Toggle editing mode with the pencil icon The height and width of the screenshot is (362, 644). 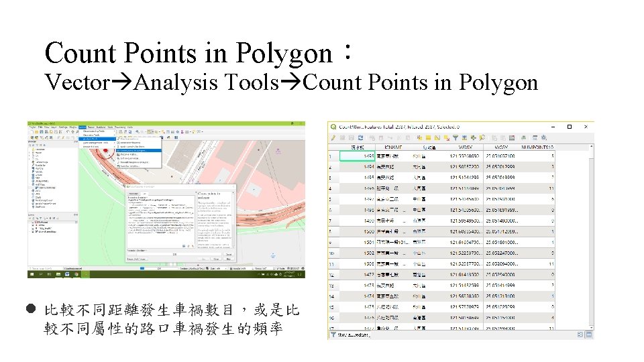[x=333, y=138]
